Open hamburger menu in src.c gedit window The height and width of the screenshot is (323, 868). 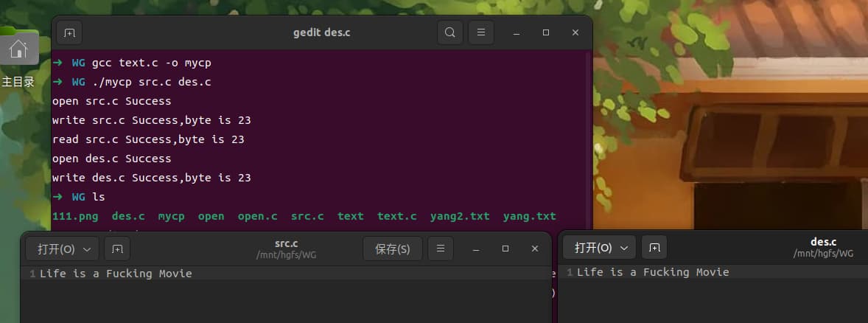[x=441, y=249]
